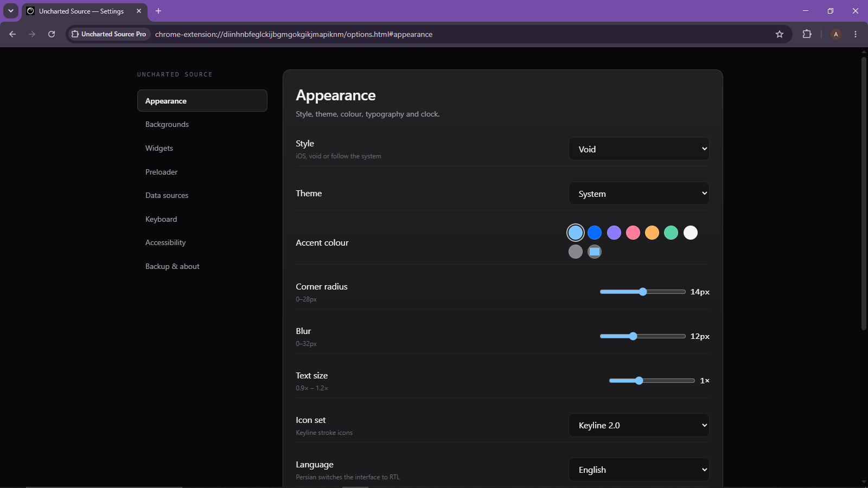The height and width of the screenshot is (488, 868).
Task: Click the Blur slider
Action: (x=643, y=336)
